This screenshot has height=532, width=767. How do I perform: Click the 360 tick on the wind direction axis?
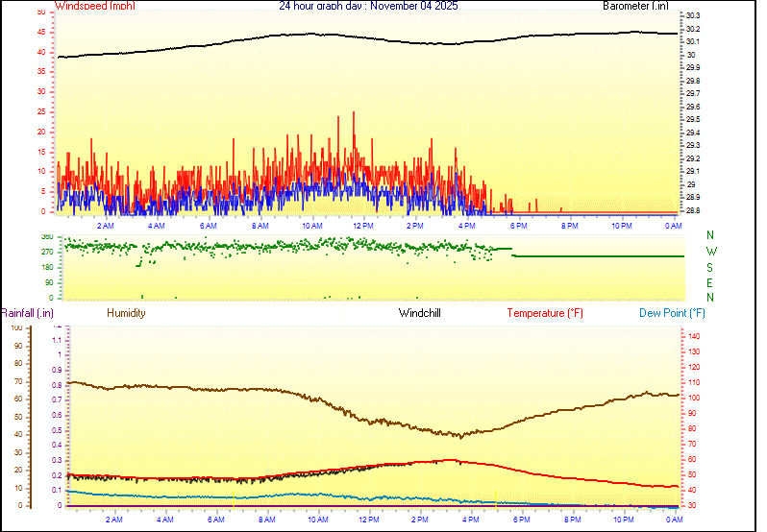(x=47, y=236)
